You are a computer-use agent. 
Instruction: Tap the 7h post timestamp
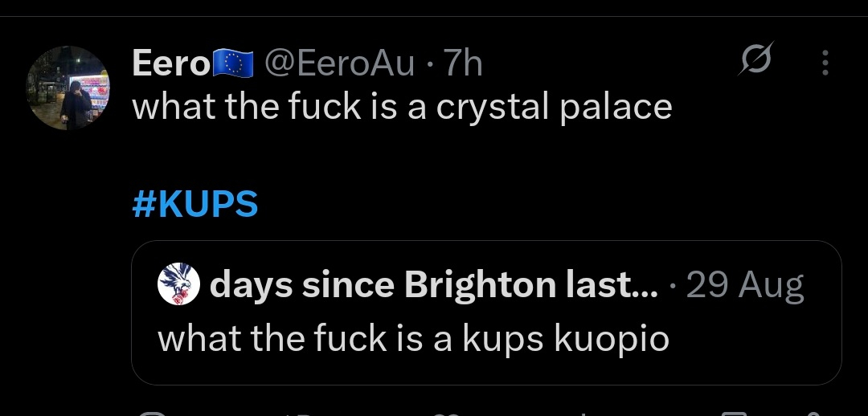(x=463, y=63)
